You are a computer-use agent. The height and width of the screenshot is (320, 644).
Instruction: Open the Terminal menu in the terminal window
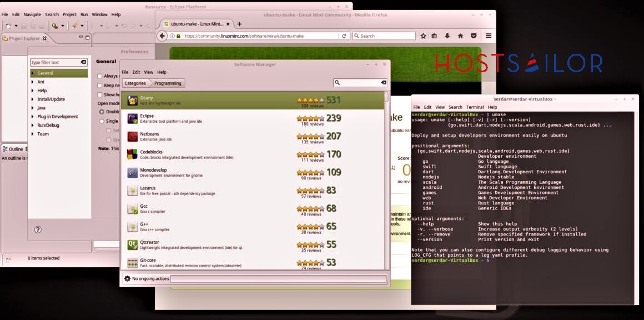pos(475,107)
